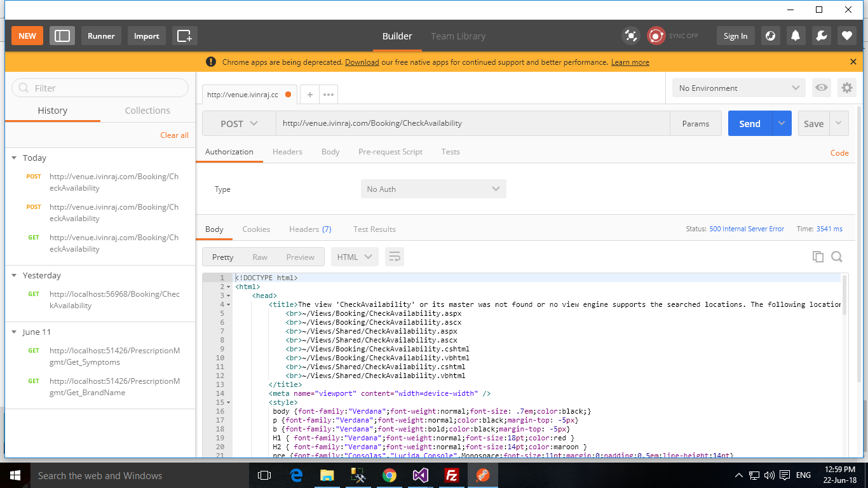Open notifications bell icon

pyautogui.click(x=796, y=36)
